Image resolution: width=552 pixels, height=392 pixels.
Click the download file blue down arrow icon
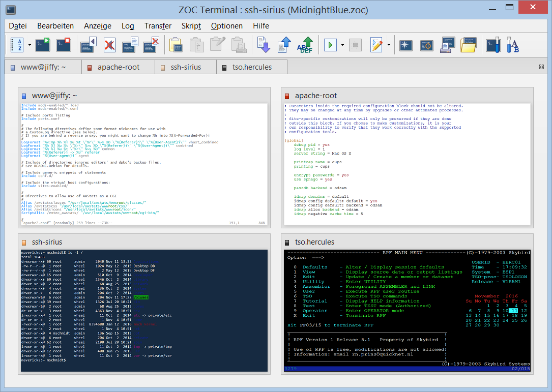click(x=264, y=45)
